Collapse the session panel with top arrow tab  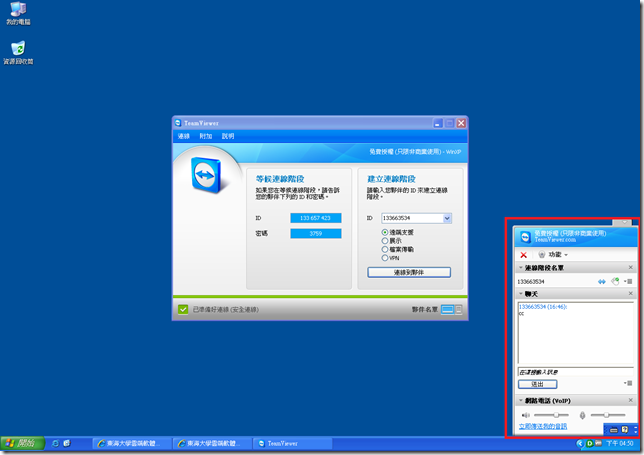click(x=624, y=222)
